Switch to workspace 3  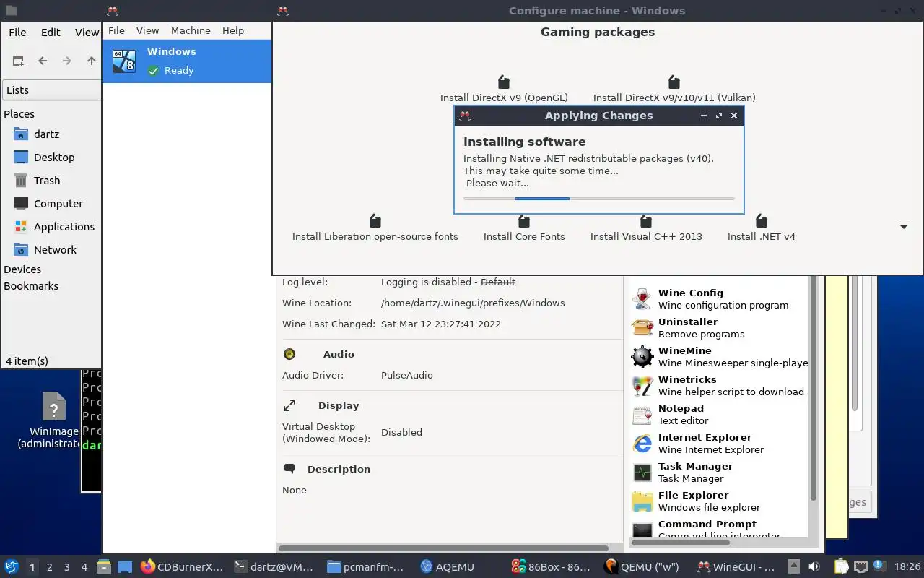coord(67,567)
